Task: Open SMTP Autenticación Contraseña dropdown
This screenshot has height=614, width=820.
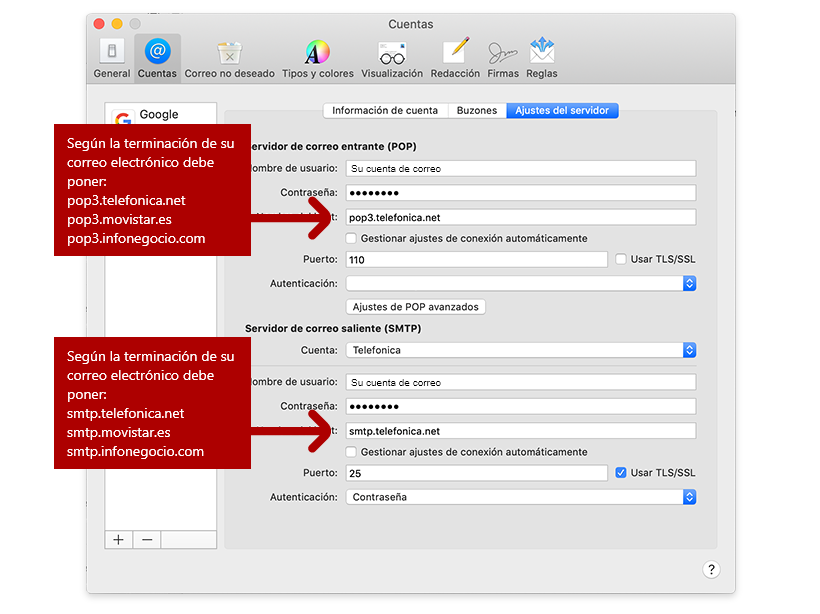Action: (521, 497)
